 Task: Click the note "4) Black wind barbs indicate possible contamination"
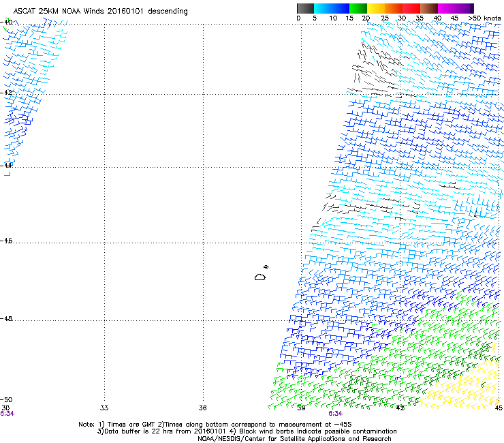point(313,431)
